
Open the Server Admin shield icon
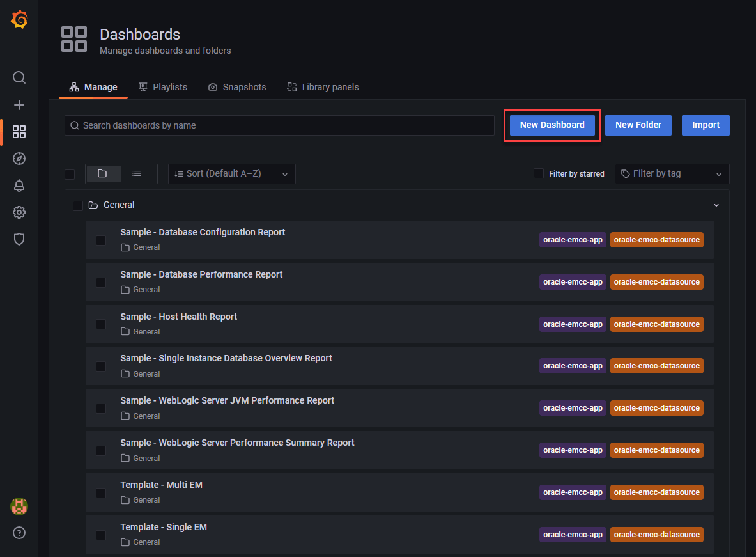pyautogui.click(x=19, y=239)
